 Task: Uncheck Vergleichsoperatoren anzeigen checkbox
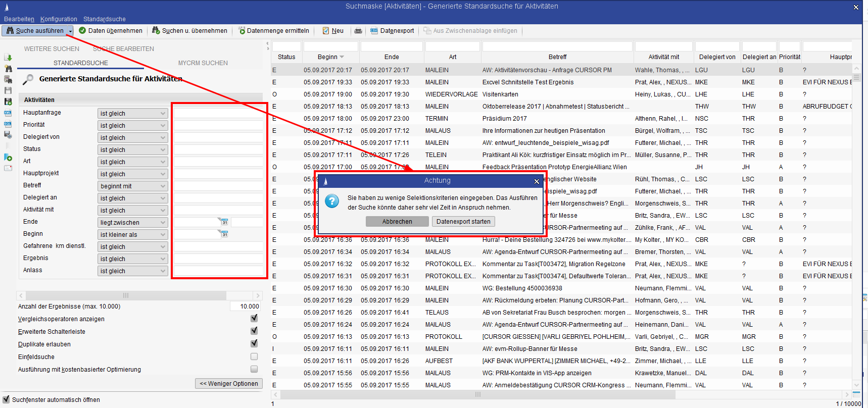(254, 318)
